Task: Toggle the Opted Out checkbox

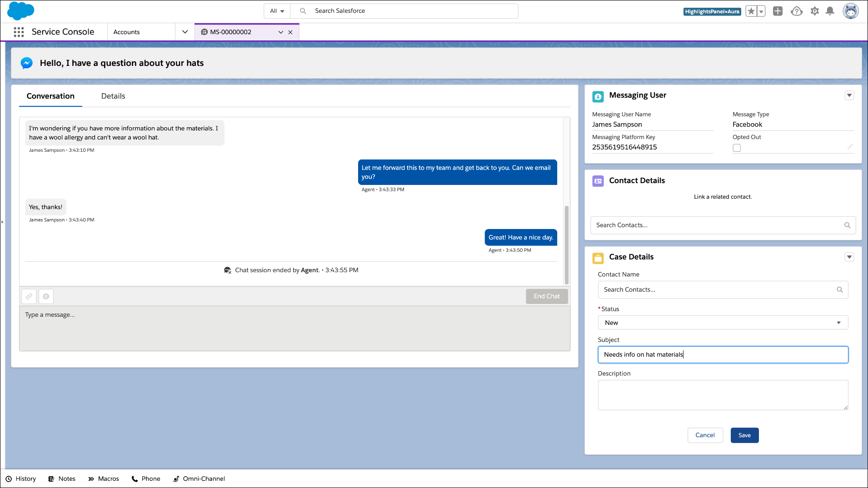Action: 737,148
